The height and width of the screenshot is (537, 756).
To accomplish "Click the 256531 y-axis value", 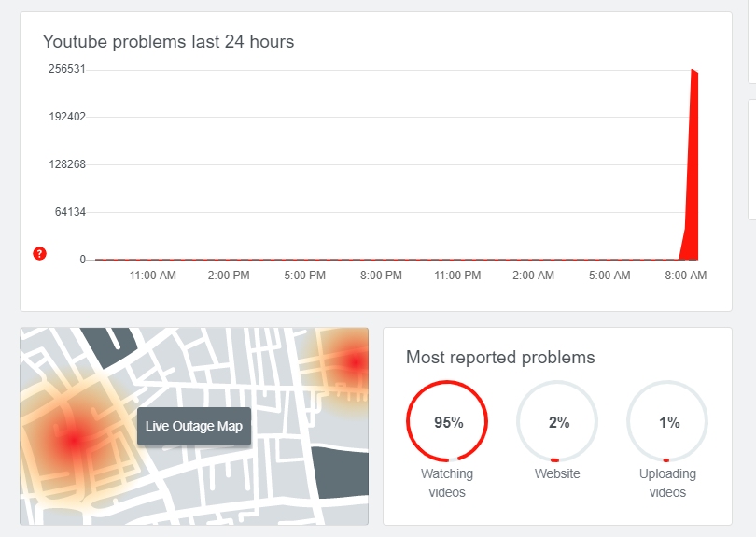I will tap(67, 69).
